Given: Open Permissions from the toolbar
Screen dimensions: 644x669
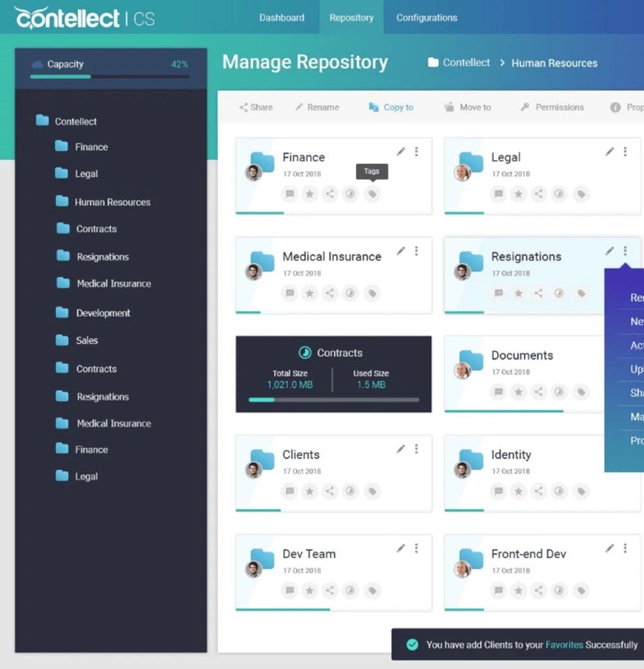Looking at the screenshot, I should 553,107.
